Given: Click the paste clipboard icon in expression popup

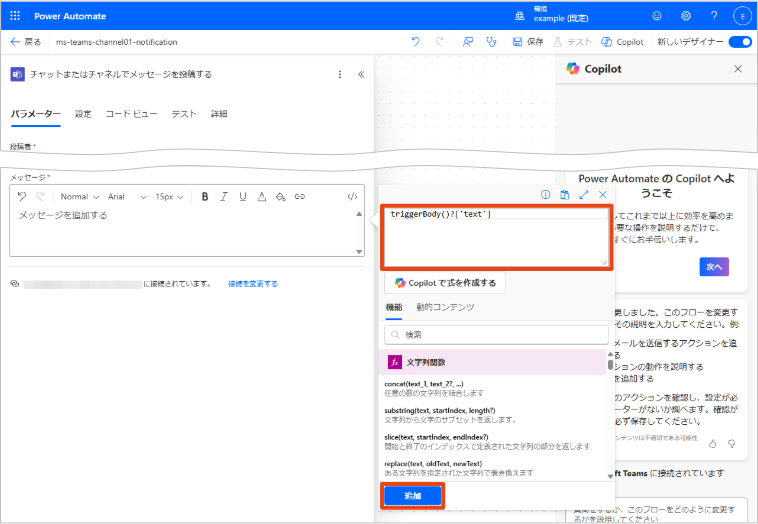Looking at the screenshot, I should [x=564, y=195].
